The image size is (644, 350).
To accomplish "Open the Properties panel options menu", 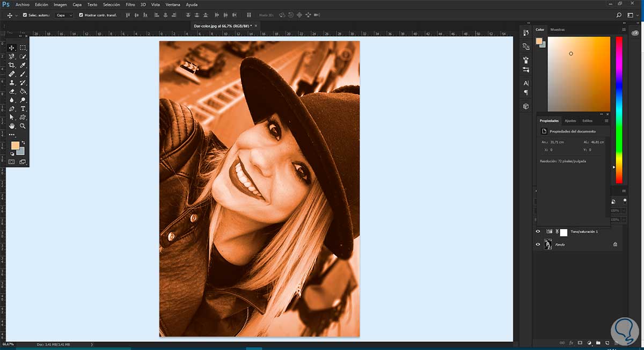I will pyautogui.click(x=606, y=121).
